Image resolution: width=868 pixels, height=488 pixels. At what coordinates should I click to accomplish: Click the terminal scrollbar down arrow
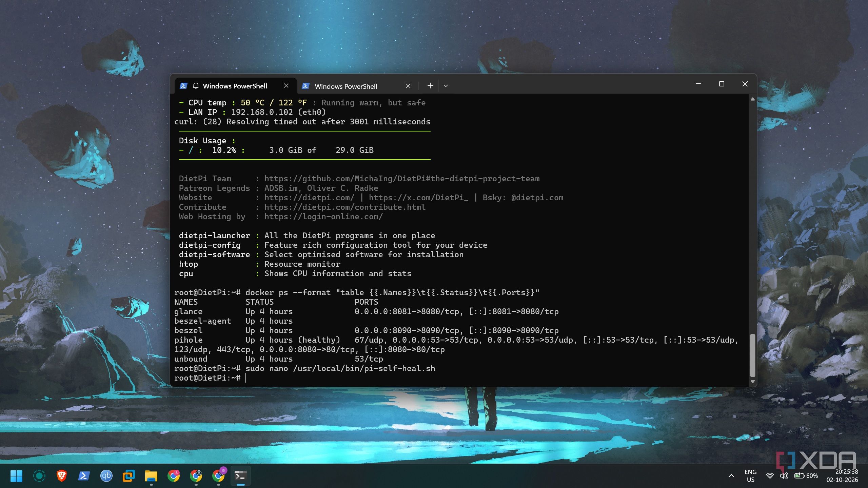pyautogui.click(x=752, y=382)
